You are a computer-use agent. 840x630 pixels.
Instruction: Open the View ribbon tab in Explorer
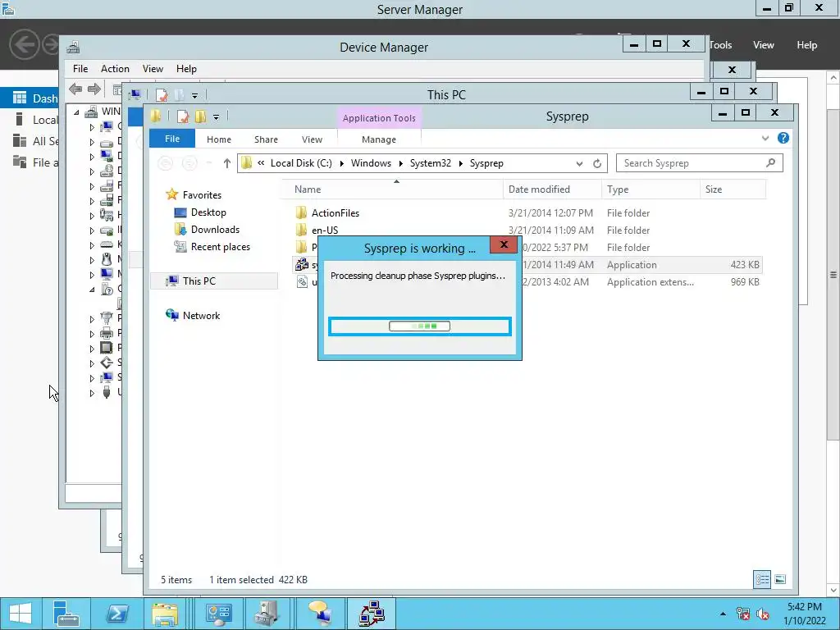(x=312, y=139)
